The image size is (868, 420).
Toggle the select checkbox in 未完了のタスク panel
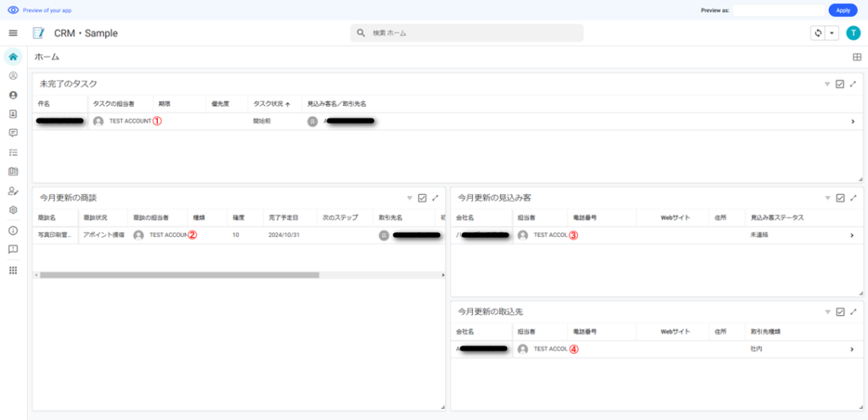[839, 84]
